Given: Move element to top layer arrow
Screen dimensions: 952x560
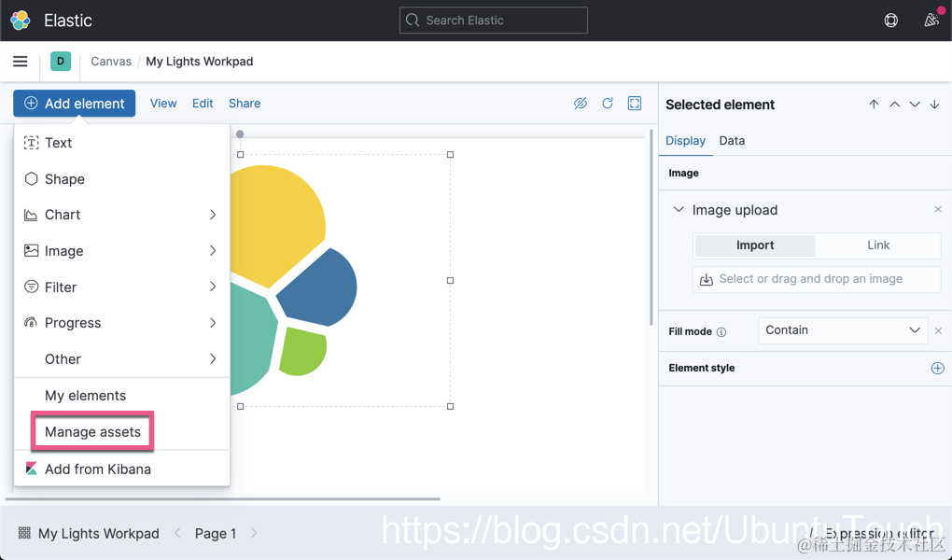Looking at the screenshot, I should [x=874, y=105].
